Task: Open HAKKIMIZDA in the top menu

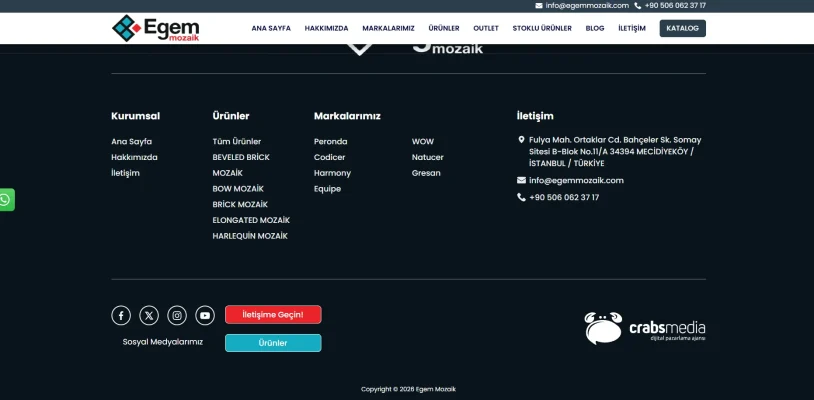Action: pos(327,29)
